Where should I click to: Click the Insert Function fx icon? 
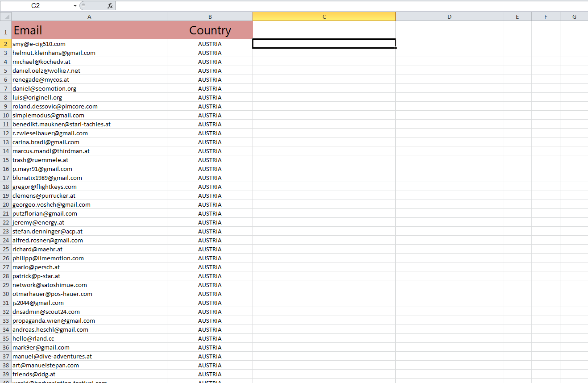(110, 6)
